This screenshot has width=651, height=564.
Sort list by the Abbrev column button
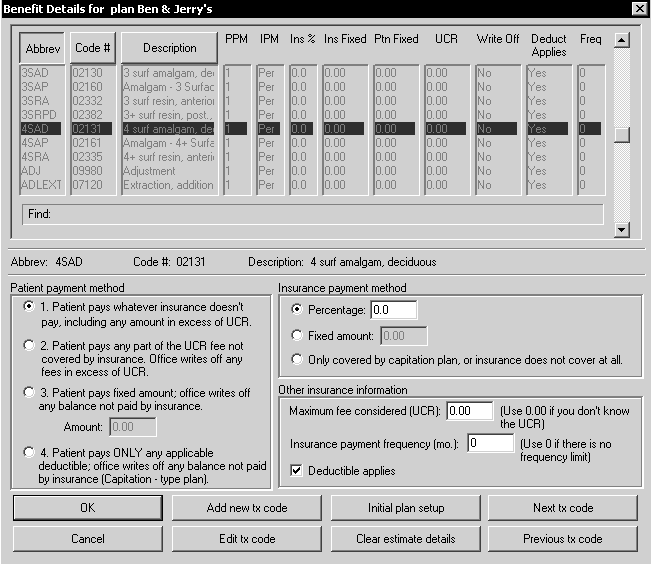click(42, 48)
